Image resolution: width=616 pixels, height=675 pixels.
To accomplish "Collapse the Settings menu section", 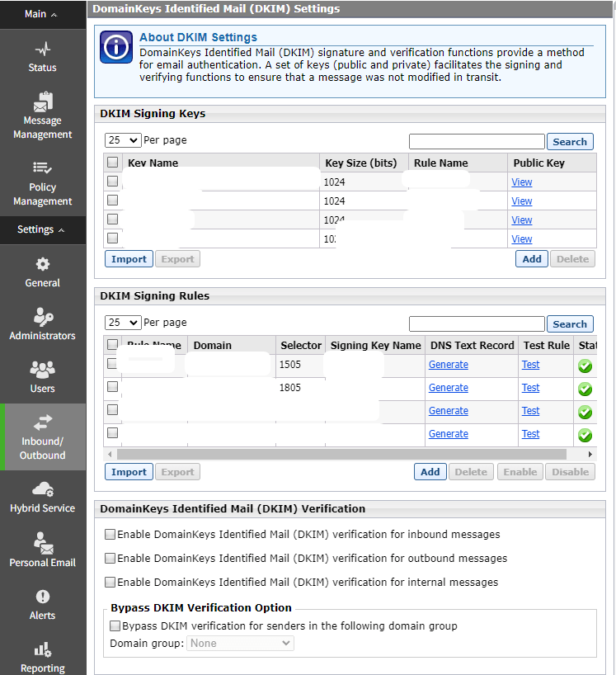I will click(x=42, y=229).
